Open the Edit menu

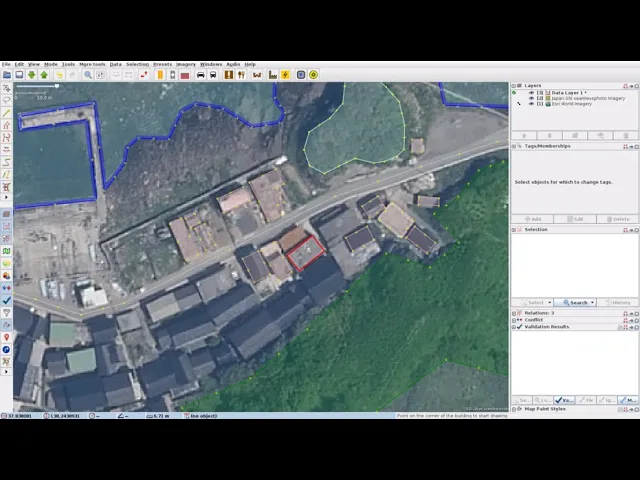(x=19, y=64)
